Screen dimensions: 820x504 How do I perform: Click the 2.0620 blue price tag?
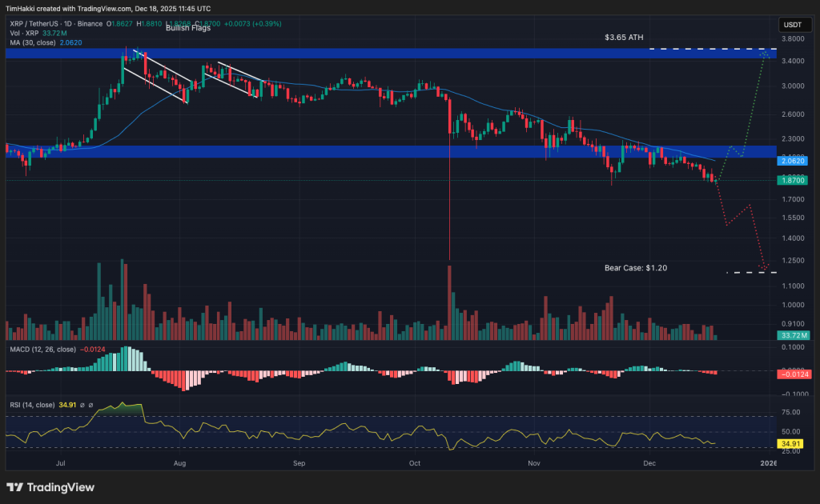coord(791,161)
